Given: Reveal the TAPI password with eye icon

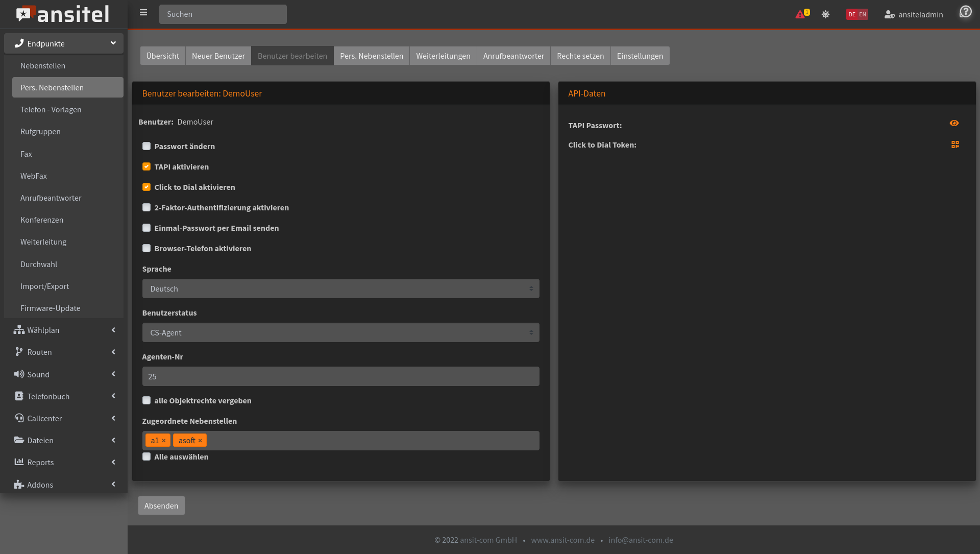Looking at the screenshot, I should (954, 123).
